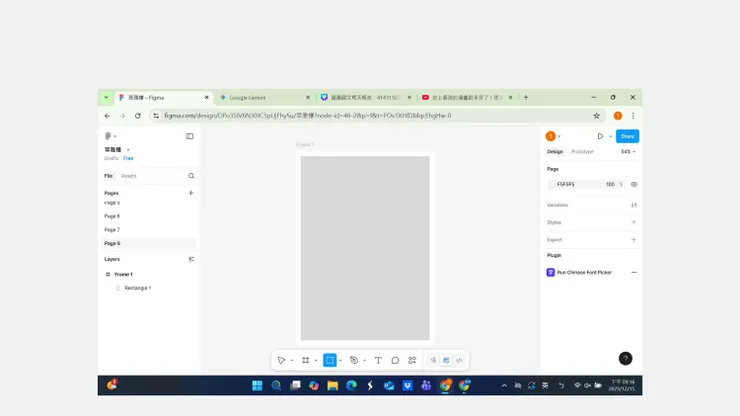Go back in browser history
740x416 pixels.
[x=107, y=116]
